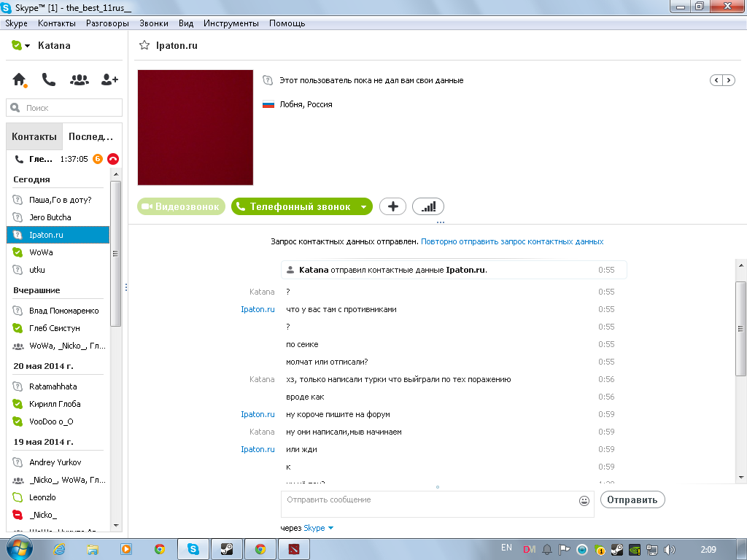747x560 pixels.
Task: Open media player taskbar icon
Action: [x=126, y=549]
